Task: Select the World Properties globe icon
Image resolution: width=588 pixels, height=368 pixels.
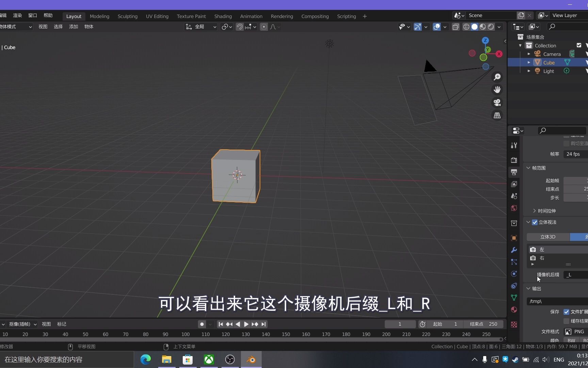Action: 514,208
